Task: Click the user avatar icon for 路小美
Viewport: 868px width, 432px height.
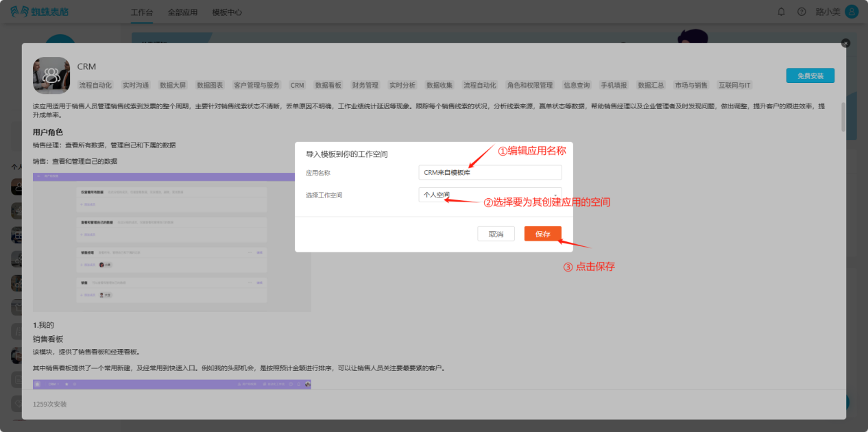Action: coord(852,12)
